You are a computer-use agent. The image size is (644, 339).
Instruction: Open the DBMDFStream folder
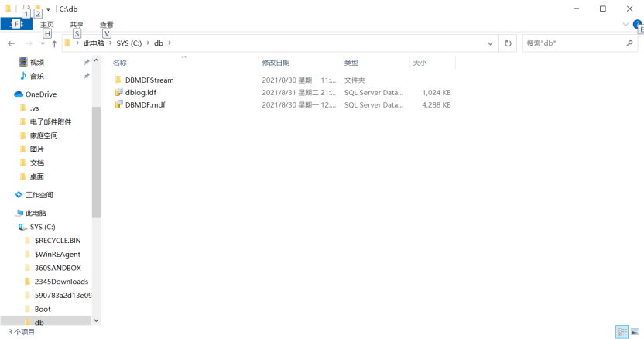point(149,80)
